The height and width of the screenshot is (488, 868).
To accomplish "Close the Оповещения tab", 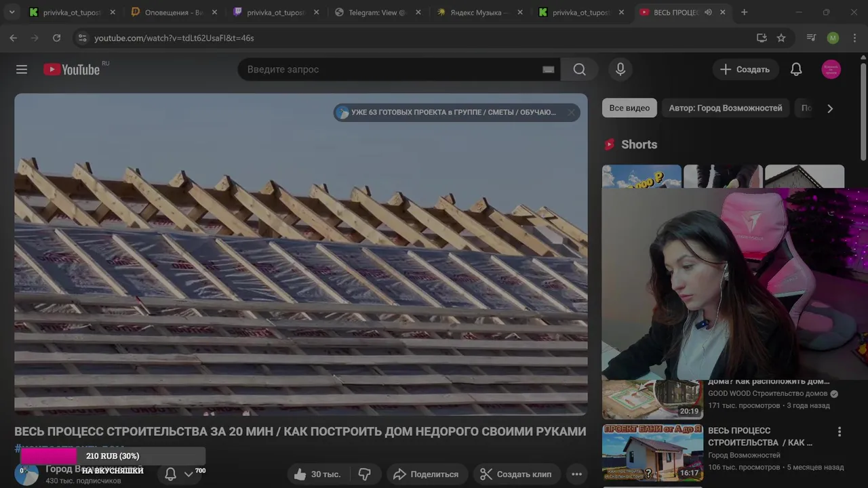I will click(x=215, y=12).
